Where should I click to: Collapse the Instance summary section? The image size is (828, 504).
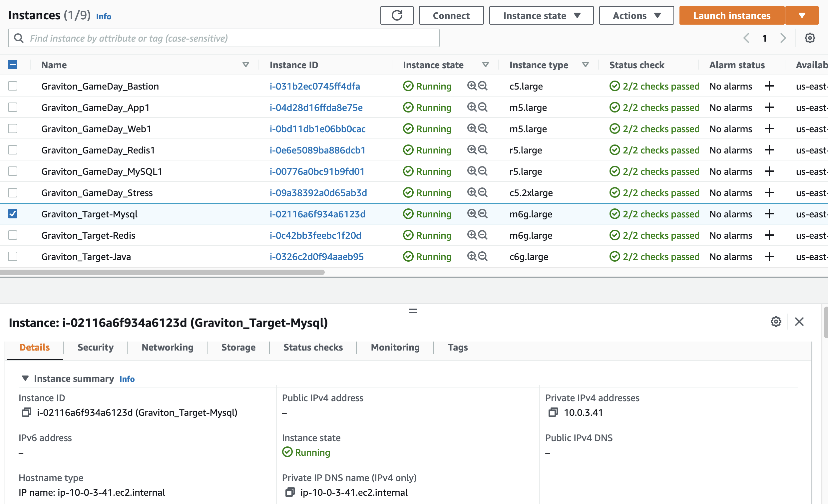[25, 378]
